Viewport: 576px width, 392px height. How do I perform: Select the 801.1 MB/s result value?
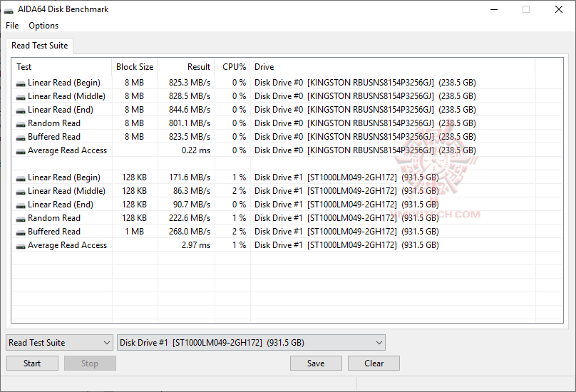[x=190, y=123]
